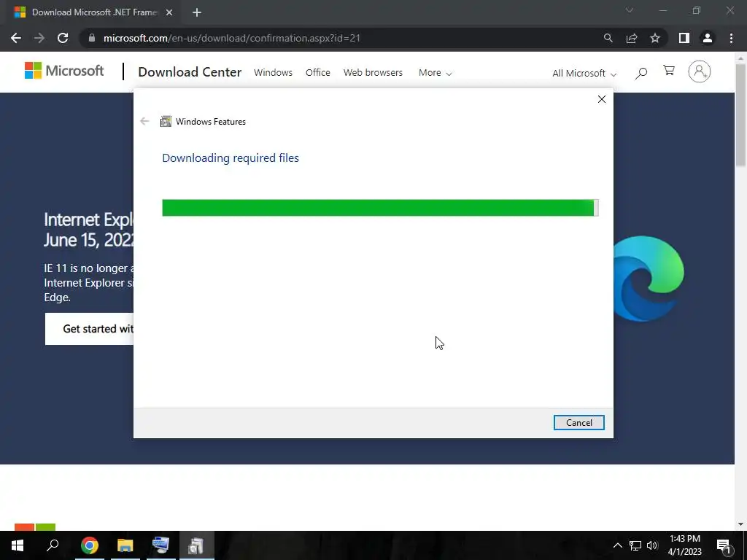Open the clock showing 1:43 PM
The width and height of the screenshot is (747, 560).
coord(684,545)
